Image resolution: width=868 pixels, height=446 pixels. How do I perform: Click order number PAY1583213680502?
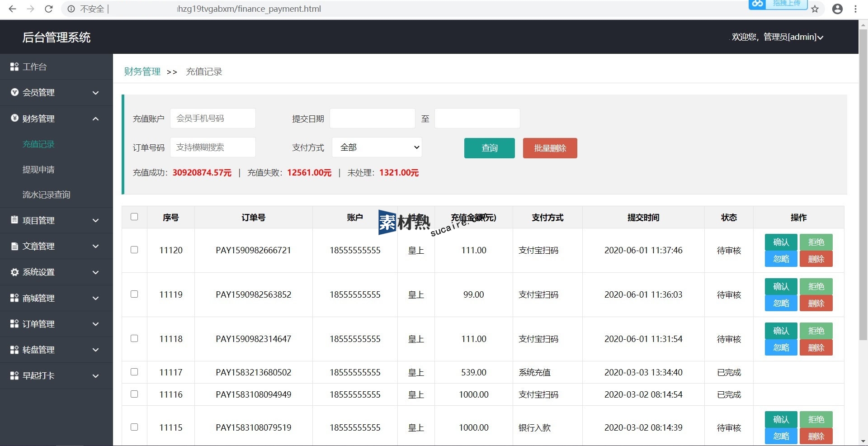pyautogui.click(x=253, y=372)
